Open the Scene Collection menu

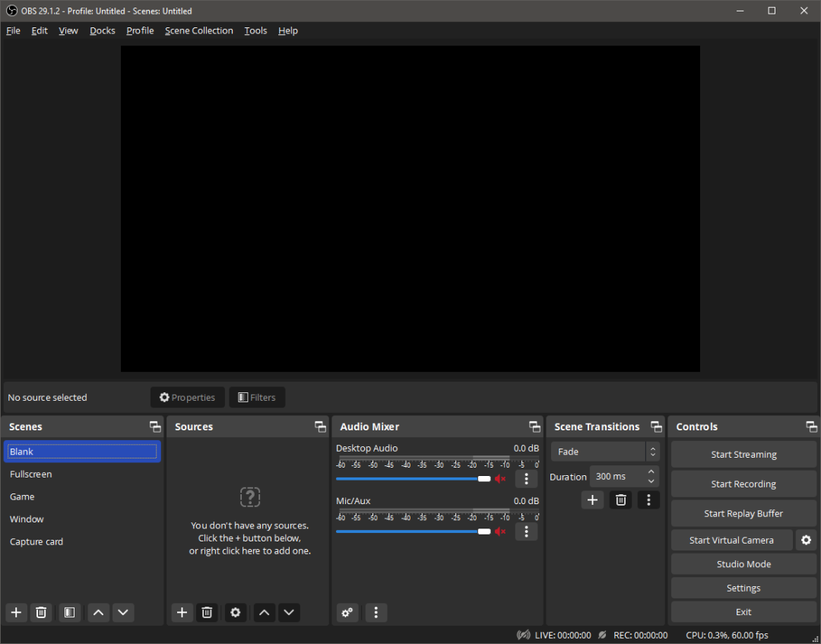tap(199, 30)
